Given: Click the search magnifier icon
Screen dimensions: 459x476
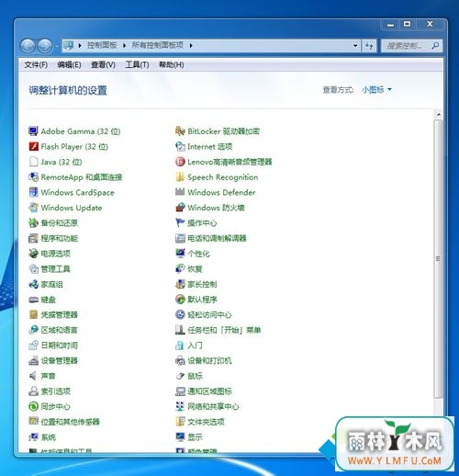Looking at the screenshot, I should [435, 46].
